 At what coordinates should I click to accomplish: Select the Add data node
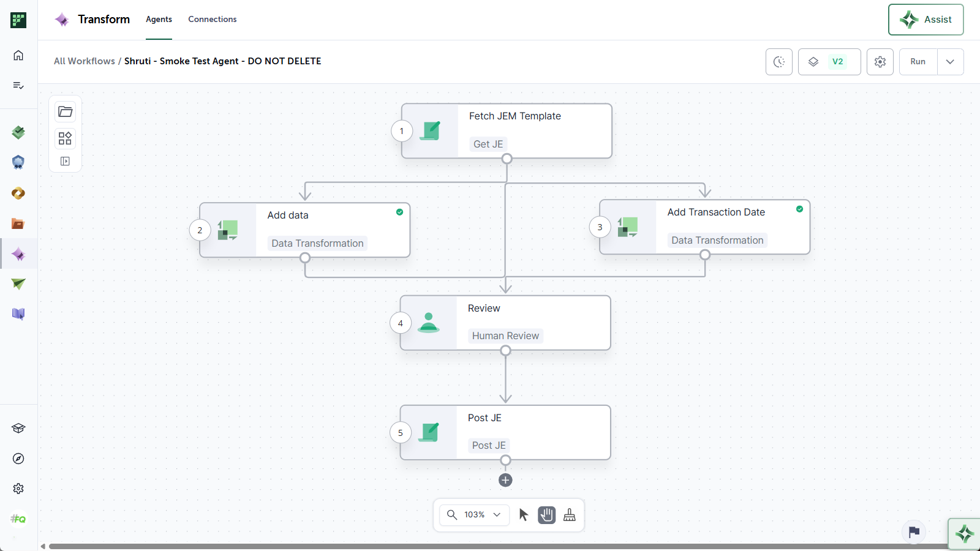[305, 230]
